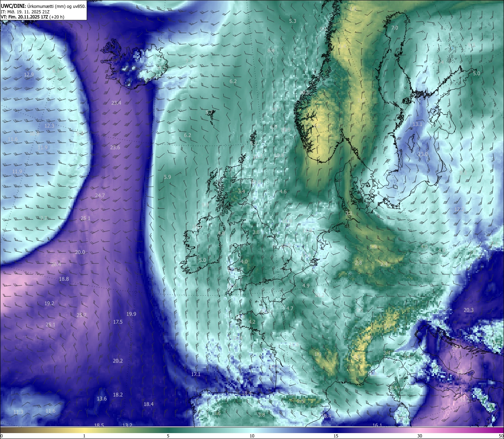
Task: Click the title text "UWC/DINI: Úrkomumætti (mm) og uv850."
Action: click(x=43, y=6)
